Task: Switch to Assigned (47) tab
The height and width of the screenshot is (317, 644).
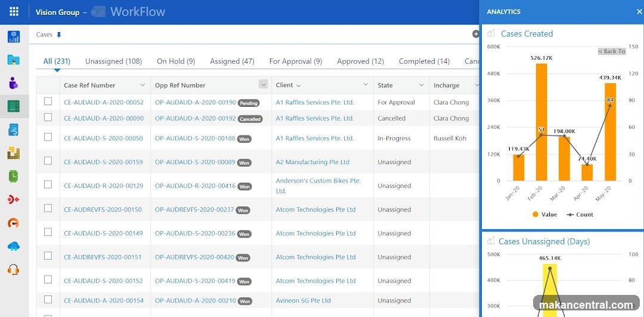Action: [232, 61]
